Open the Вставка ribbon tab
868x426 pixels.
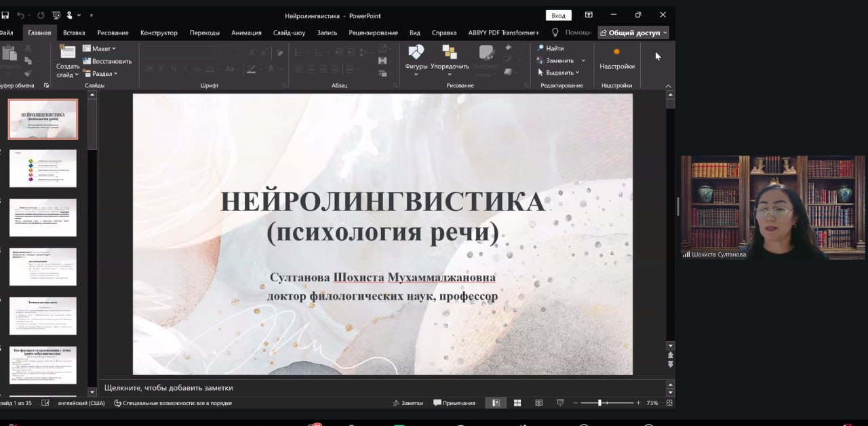tap(74, 33)
